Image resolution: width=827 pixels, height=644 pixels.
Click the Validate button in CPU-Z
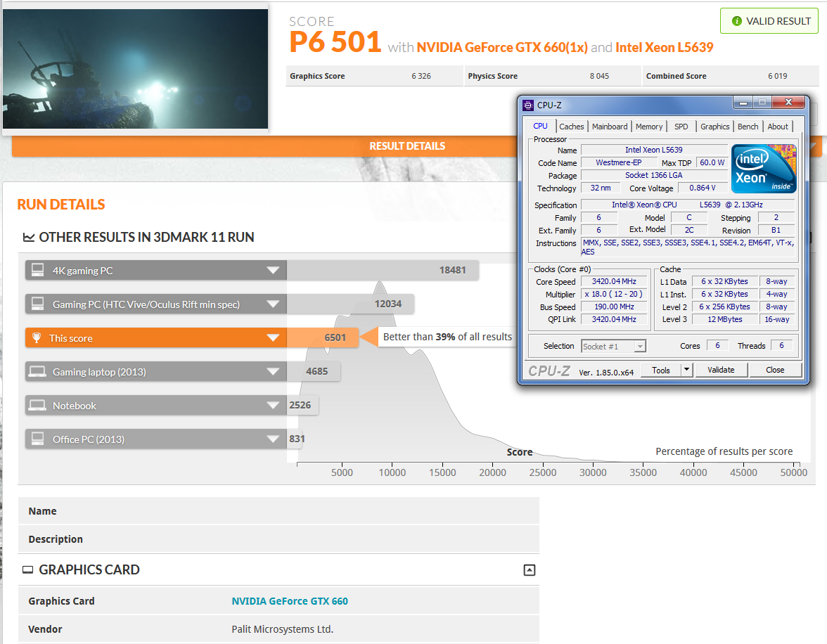[721, 370]
